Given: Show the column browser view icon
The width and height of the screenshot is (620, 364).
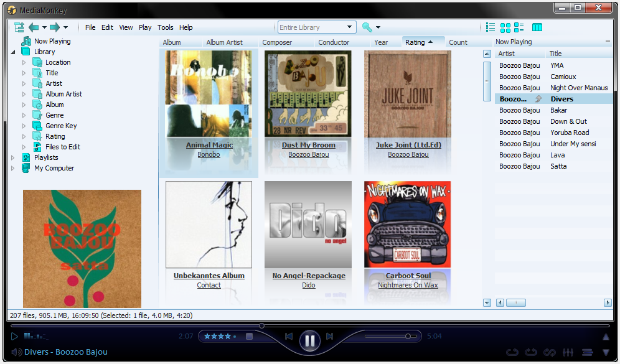Looking at the screenshot, I should 537,27.
